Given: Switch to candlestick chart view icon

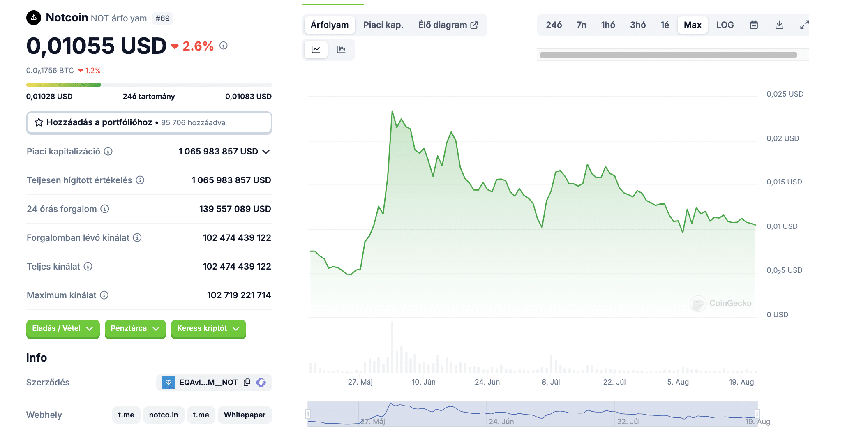Looking at the screenshot, I should (341, 50).
